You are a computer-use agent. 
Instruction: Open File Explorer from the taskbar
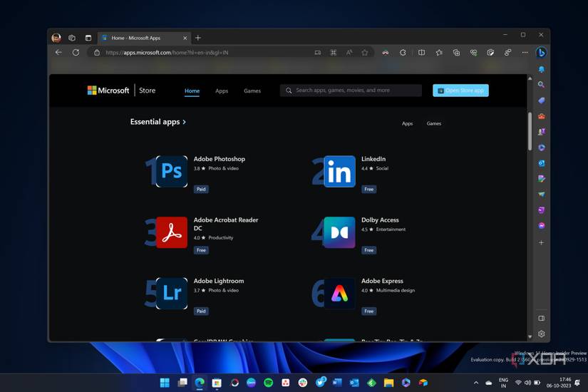[388, 383]
